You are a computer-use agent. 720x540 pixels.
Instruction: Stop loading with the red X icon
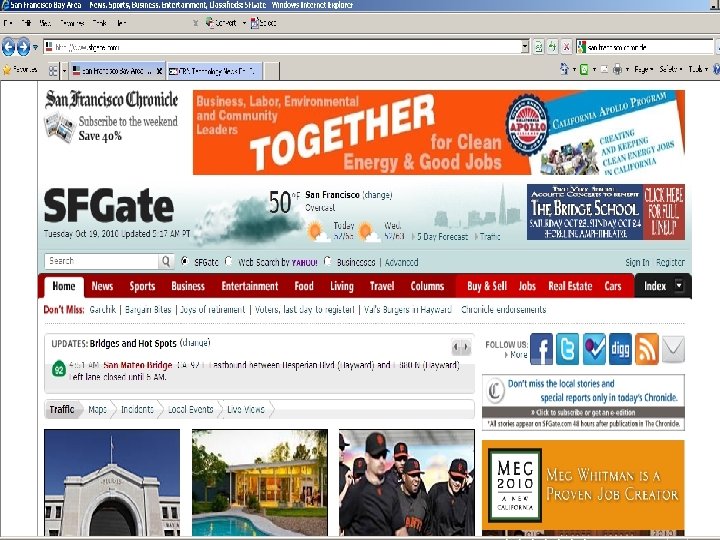[x=567, y=46]
